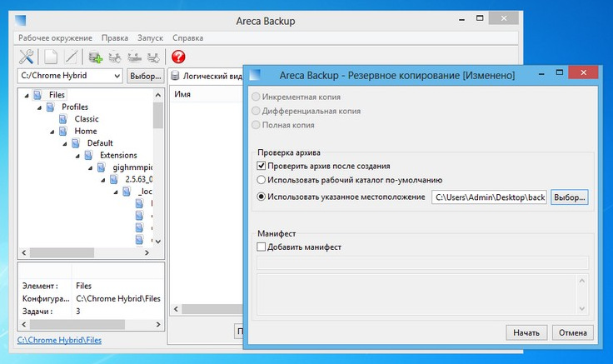Select the Files label in tree
This screenshot has height=364, width=613.
coord(57,95)
